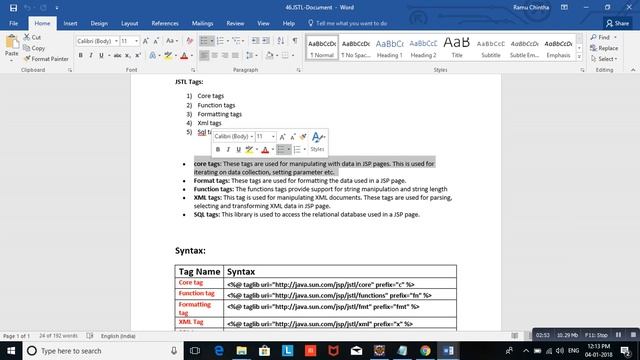The image size is (640, 360).
Task: Click the Text Effects icon in the Font group
Action: coord(152,55)
